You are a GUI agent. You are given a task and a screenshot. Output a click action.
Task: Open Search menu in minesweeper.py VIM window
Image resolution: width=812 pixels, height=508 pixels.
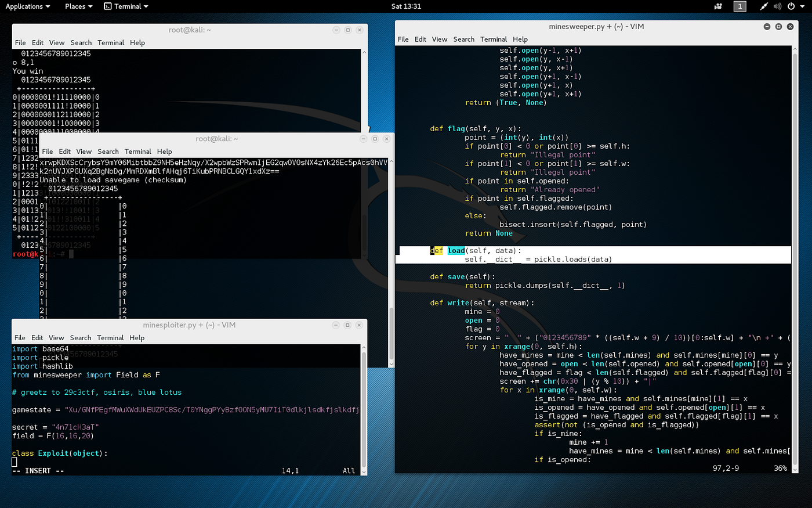(x=463, y=39)
